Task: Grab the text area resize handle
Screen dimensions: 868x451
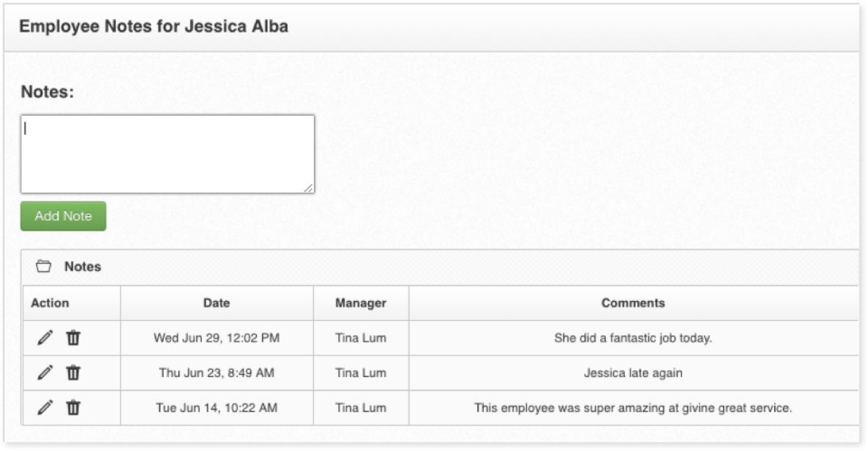Action: (308, 187)
